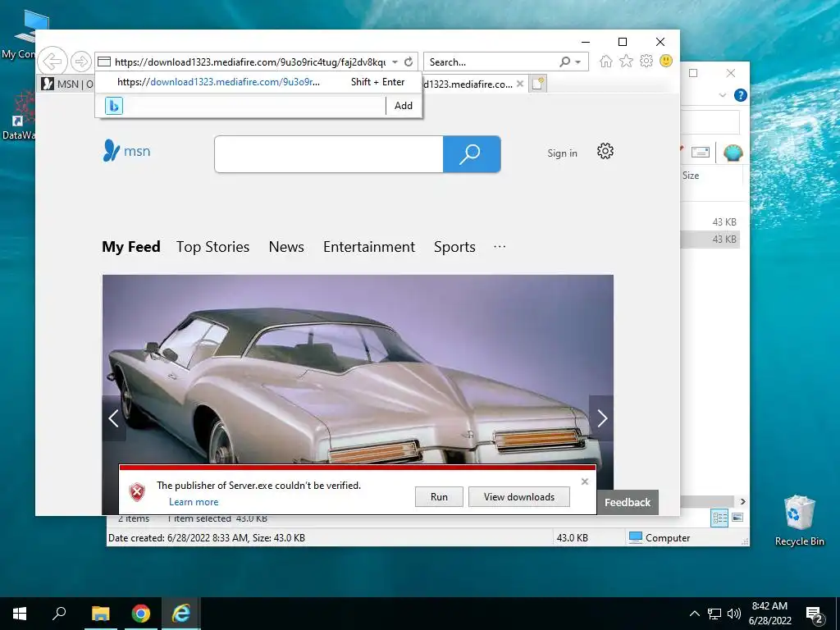Switch Explorer to large icons view
The height and width of the screenshot is (630, 840).
pos(737,518)
